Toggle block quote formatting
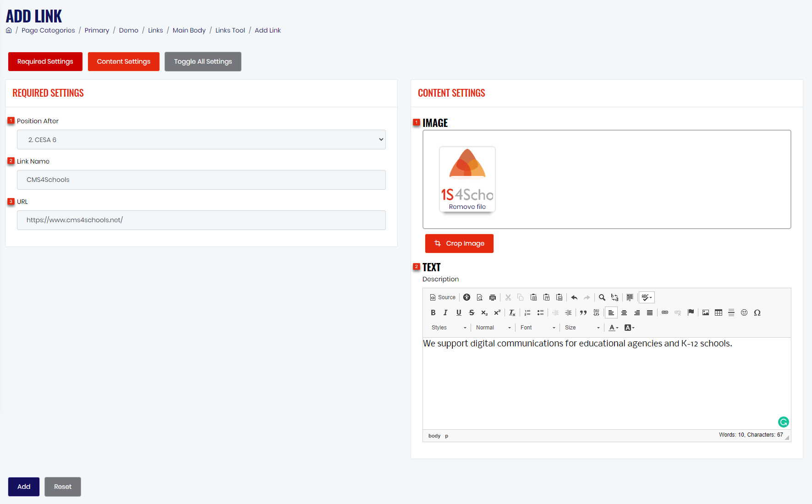 point(583,312)
